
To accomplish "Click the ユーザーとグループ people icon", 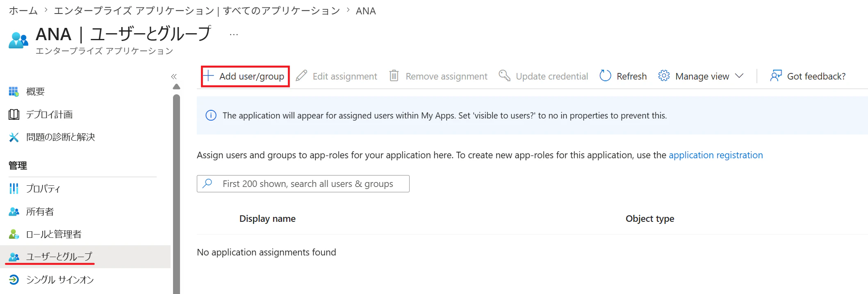I will 14,257.
